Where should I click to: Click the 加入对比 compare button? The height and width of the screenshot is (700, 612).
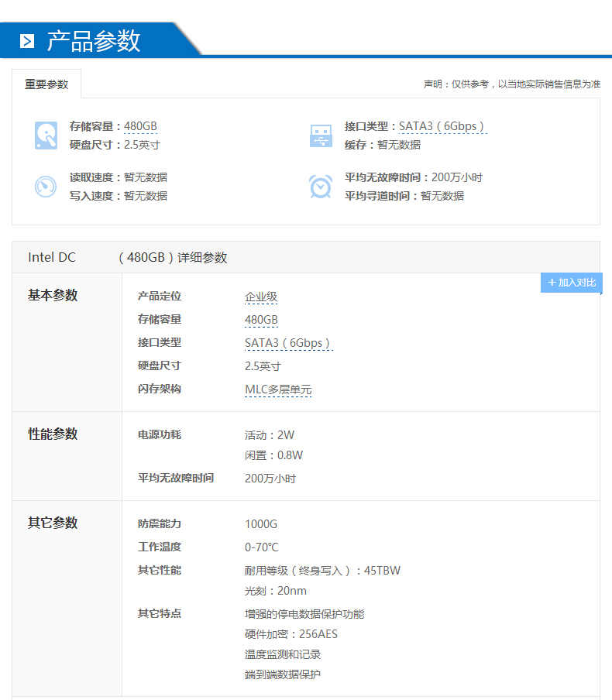[x=572, y=283]
